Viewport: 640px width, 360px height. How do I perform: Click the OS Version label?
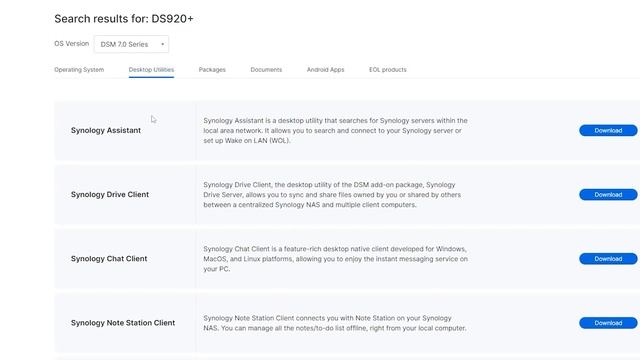(71, 44)
